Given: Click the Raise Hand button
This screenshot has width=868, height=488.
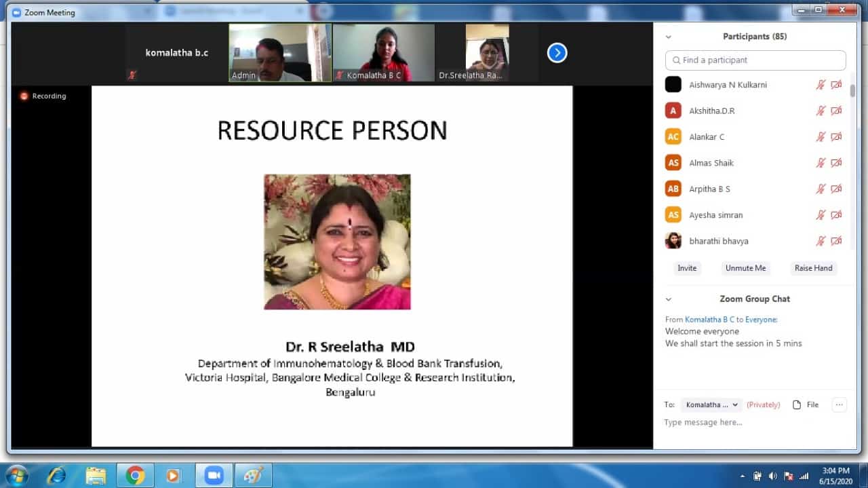Looking at the screenshot, I should (813, 268).
